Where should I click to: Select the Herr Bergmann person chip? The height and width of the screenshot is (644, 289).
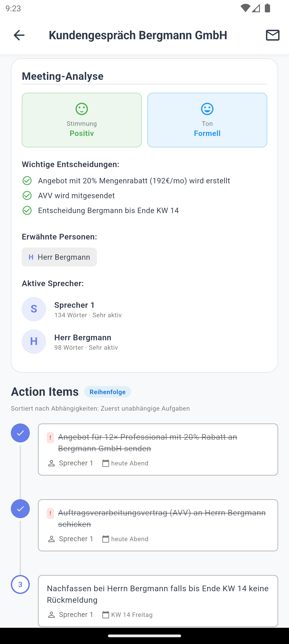point(59,257)
